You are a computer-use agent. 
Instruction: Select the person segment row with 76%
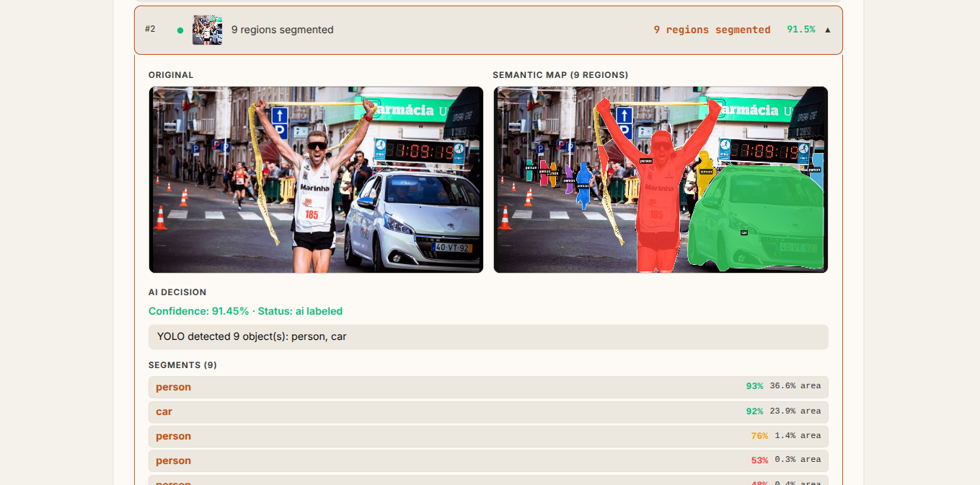tap(488, 436)
